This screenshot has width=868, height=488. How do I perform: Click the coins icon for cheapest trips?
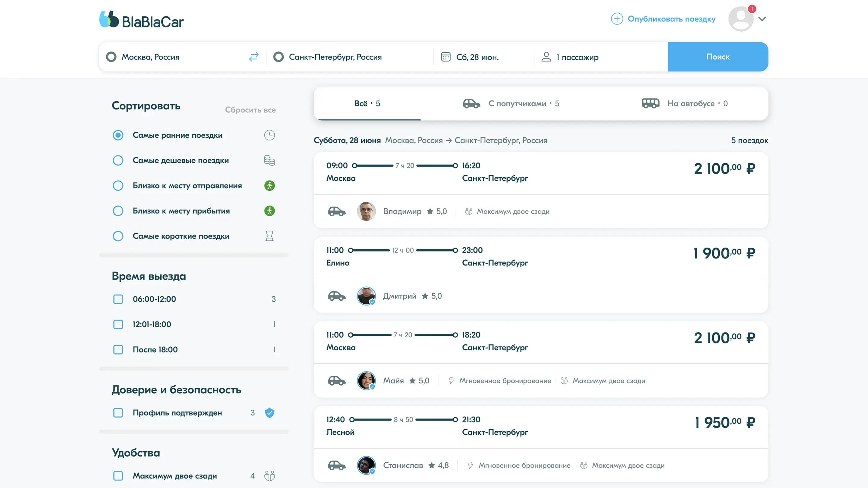pos(269,160)
